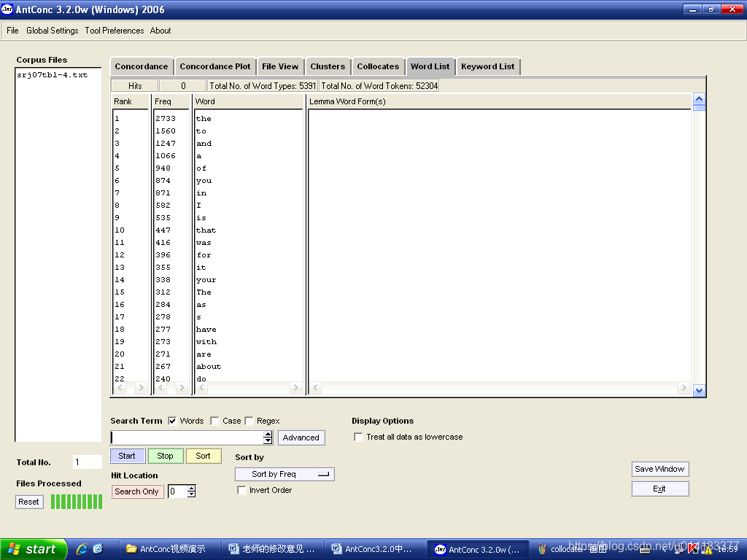
Task: Click the Save Window button
Action: tap(659, 469)
